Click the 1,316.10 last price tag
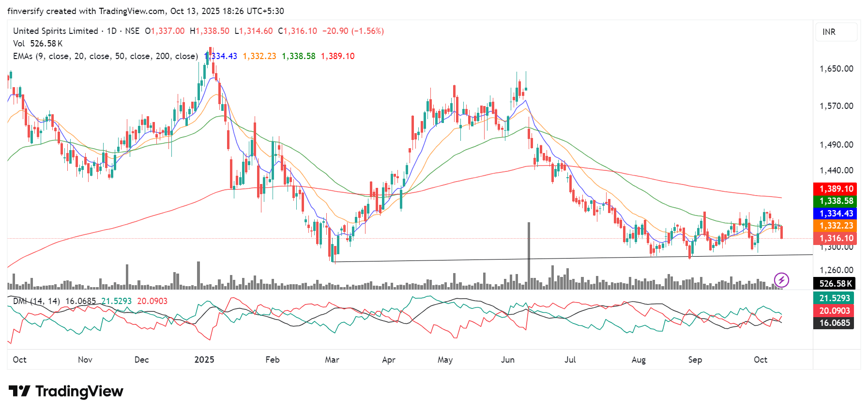The height and width of the screenshot is (413, 868). click(x=835, y=238)
